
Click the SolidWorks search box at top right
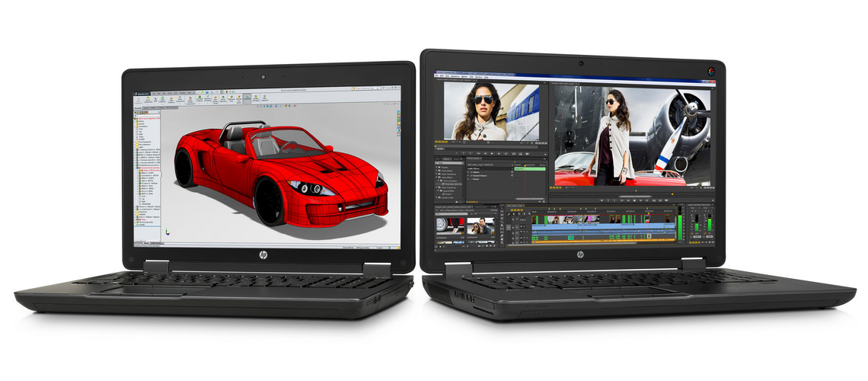(x=365, y=88)
